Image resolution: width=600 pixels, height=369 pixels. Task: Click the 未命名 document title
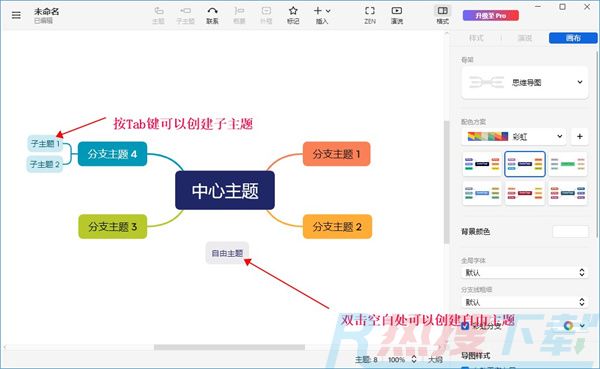[46, 11]
